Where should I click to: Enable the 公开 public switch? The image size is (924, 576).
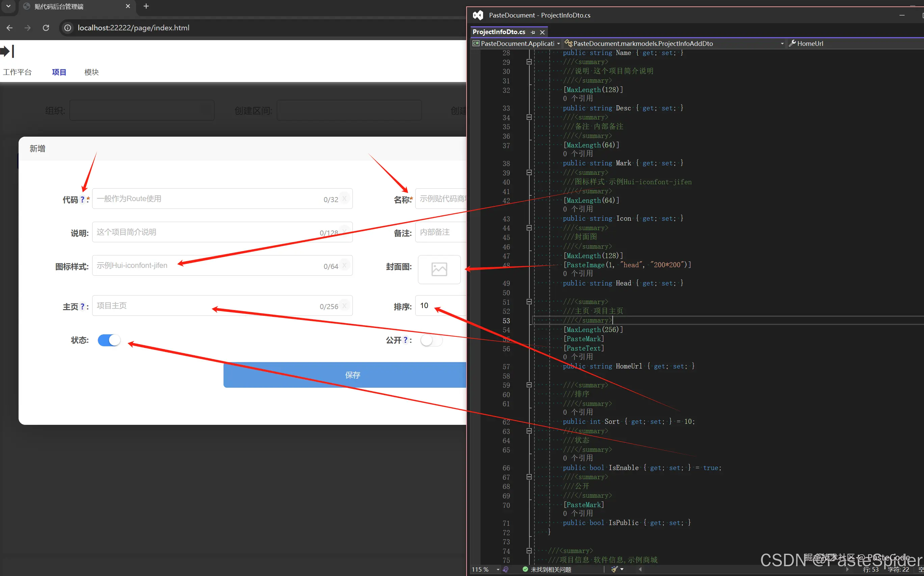click(x=431, y=340)
